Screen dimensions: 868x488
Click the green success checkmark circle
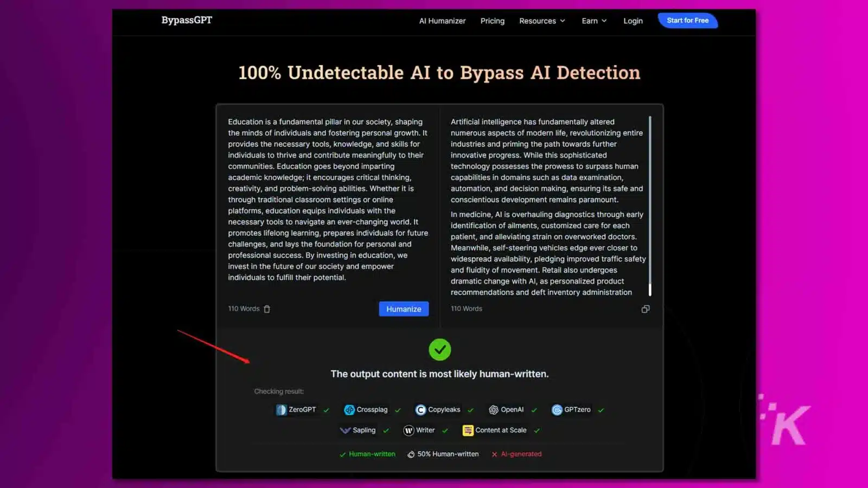[440, 350]
